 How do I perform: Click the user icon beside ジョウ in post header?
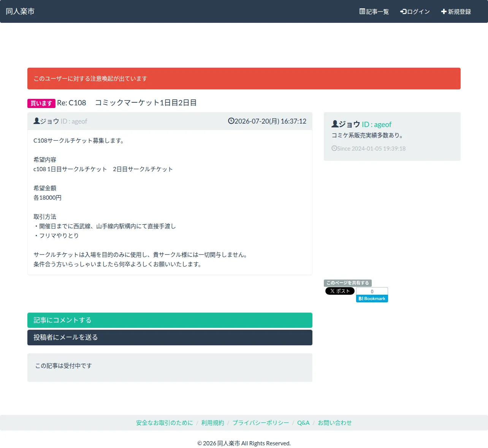point(36,121)
